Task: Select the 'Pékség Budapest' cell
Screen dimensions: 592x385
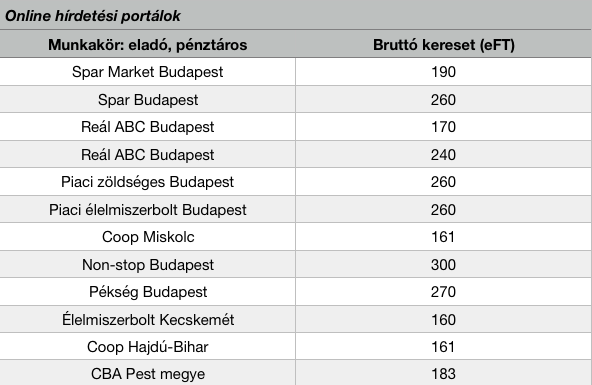Action: (148, 292)
